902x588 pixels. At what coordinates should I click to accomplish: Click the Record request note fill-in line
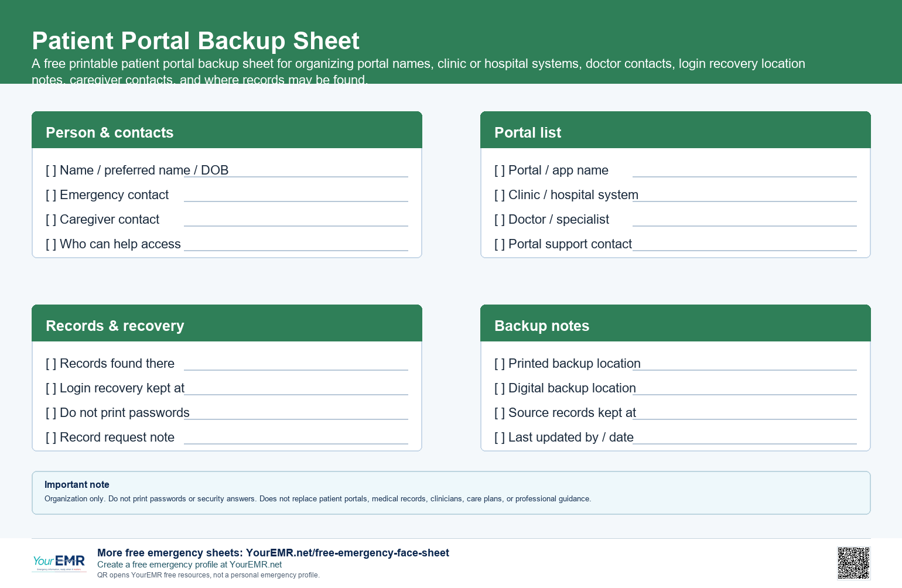coord(296,443)
